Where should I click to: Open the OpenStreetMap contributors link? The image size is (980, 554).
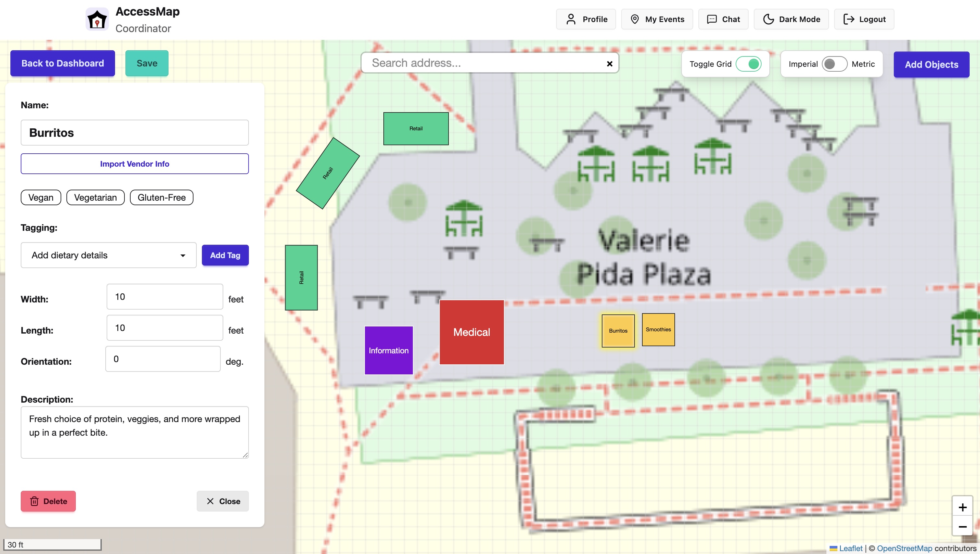pyautogui.click(x=904, y=548)
